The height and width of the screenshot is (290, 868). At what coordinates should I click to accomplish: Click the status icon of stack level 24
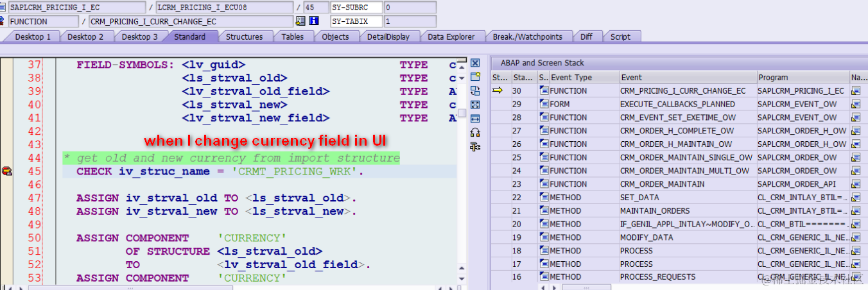click(x=544, y=171)
